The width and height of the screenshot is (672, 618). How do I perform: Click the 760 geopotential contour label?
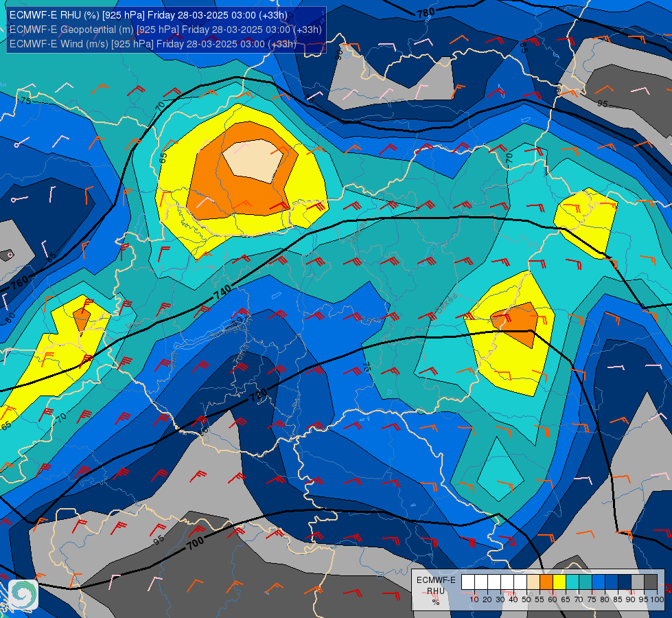pos(20,283)
